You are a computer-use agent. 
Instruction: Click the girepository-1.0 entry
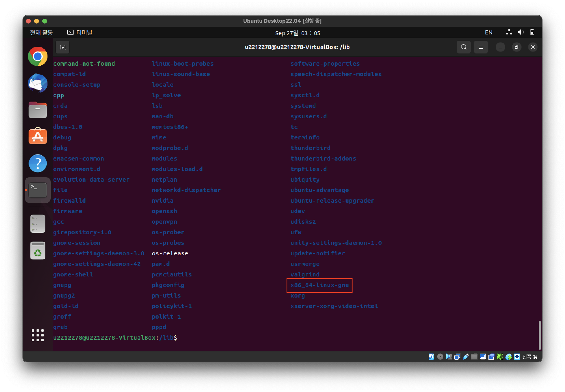click(x=82, y=232)
